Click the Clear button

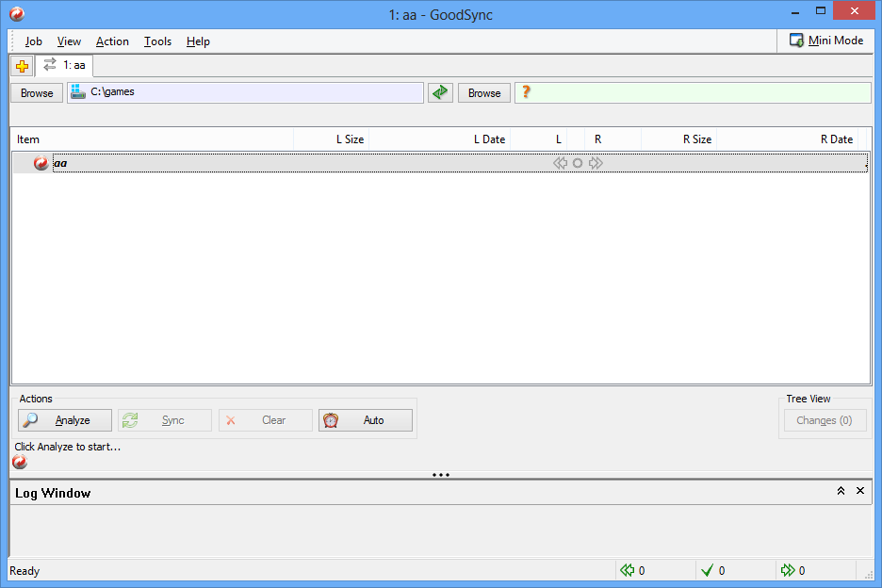pyautogui.click(x=266, y=420)
